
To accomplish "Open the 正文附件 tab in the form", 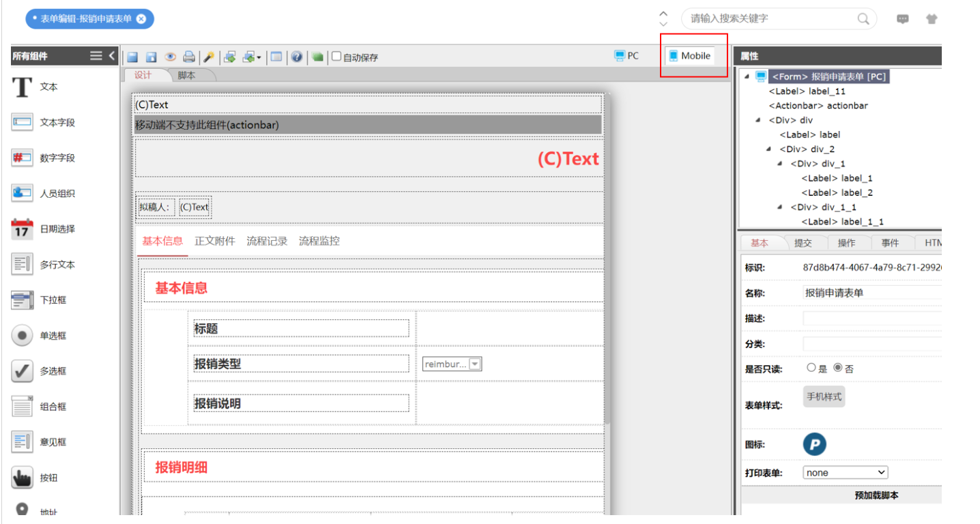I will pos(214,241).
